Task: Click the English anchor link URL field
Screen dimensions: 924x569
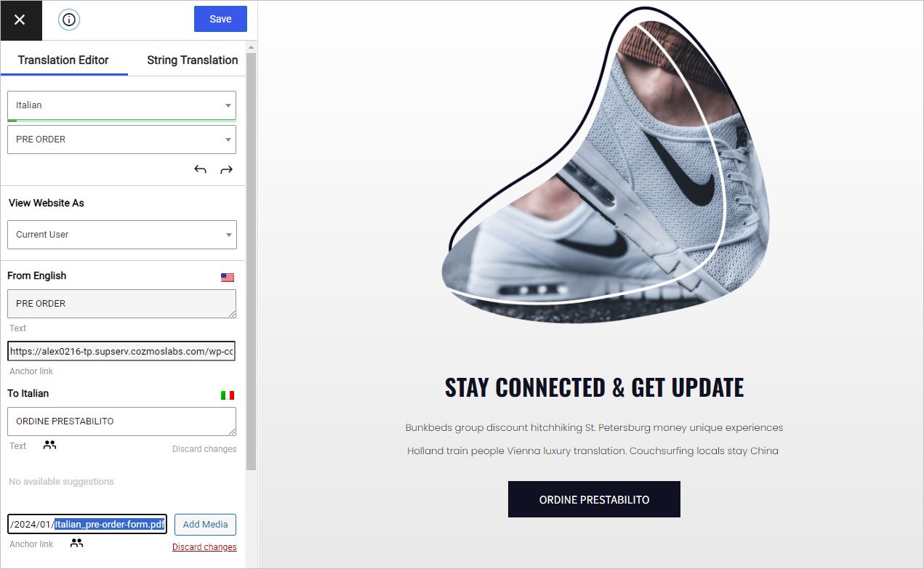Action: click(x=121, y=352)
